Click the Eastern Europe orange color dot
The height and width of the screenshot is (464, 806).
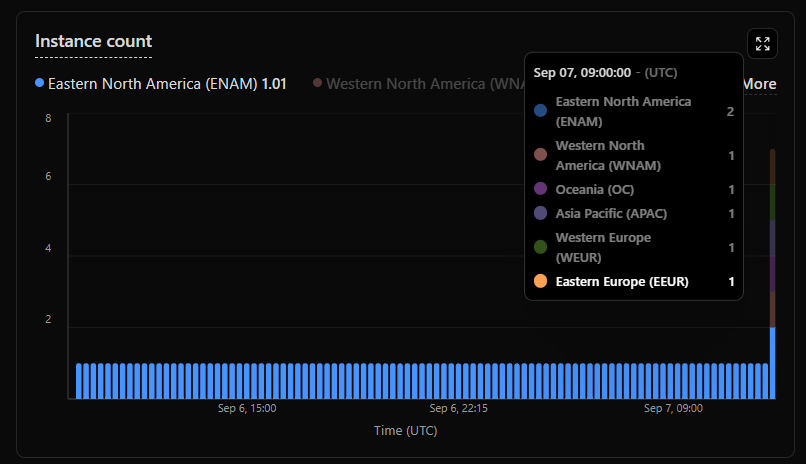pos(540,281)
